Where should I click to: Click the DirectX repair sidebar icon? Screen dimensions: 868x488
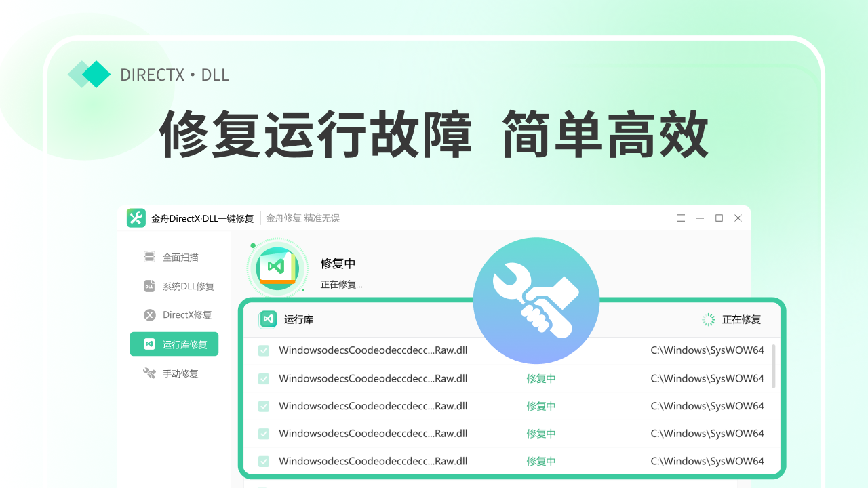point(150,315)
